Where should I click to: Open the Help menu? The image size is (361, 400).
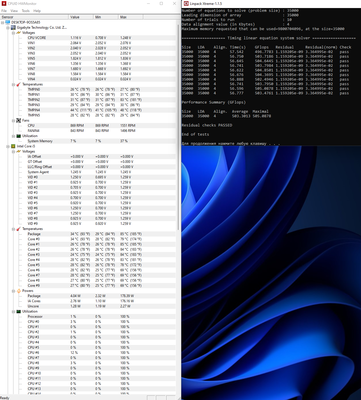point(37,11)
